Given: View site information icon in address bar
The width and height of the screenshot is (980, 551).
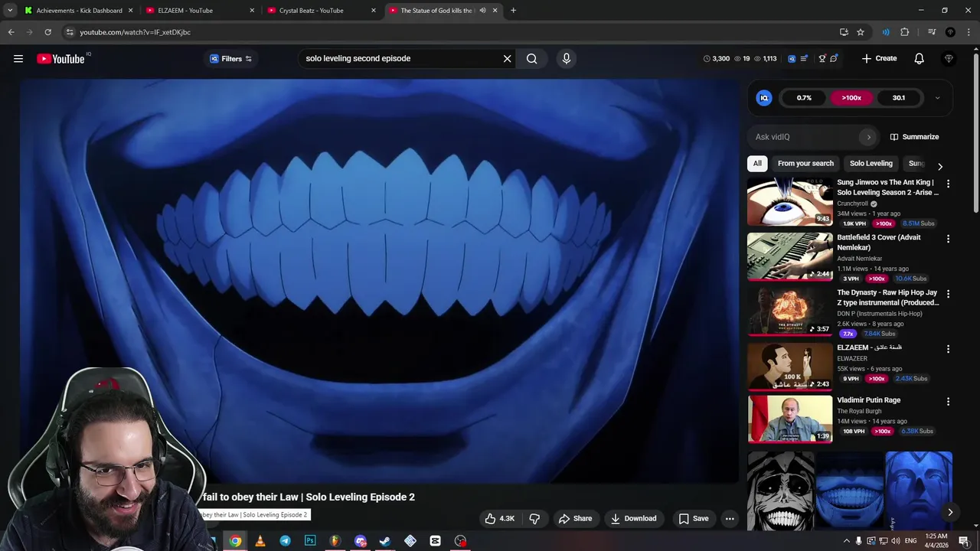Looking at the screenshot, I should tap(70, 32).
